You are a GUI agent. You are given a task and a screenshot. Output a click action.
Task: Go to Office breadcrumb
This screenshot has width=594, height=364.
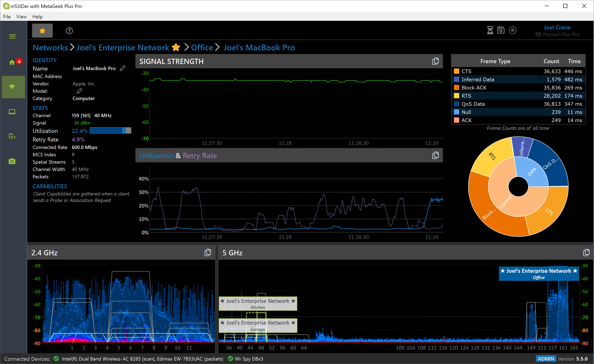(x=202, y=47)
